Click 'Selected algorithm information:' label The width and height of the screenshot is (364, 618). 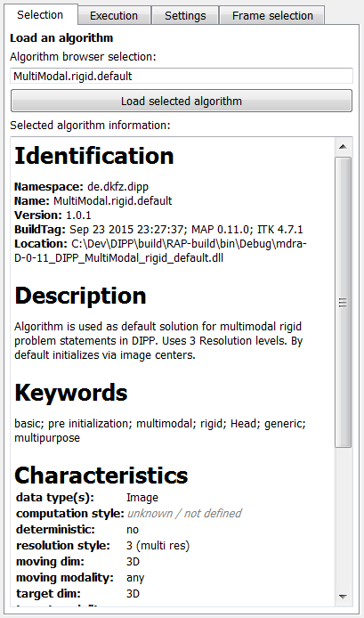(90, 126)
